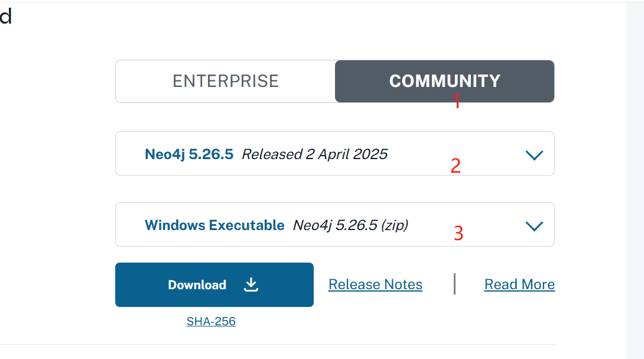Switch to the ENTERPRISE tab

pyautogui.click(x=226, y=81)
